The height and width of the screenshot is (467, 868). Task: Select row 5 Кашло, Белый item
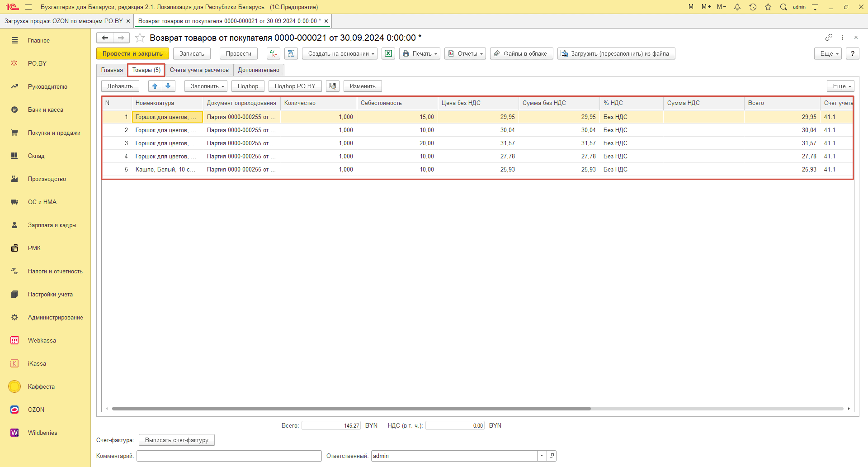477,169
